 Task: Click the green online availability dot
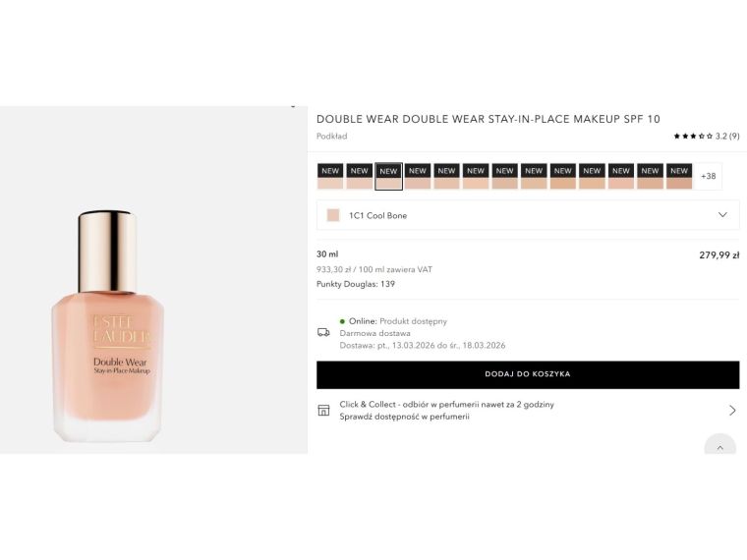click(342, 321)
